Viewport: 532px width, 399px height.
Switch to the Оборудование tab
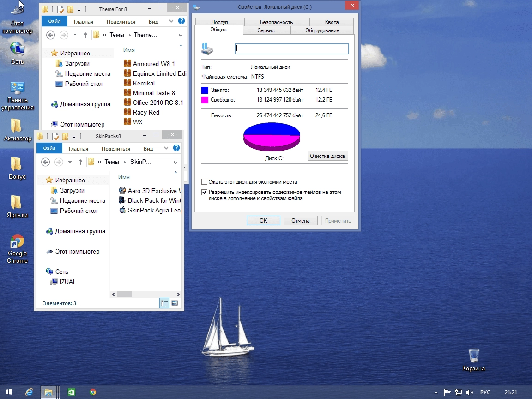point(322,30)
